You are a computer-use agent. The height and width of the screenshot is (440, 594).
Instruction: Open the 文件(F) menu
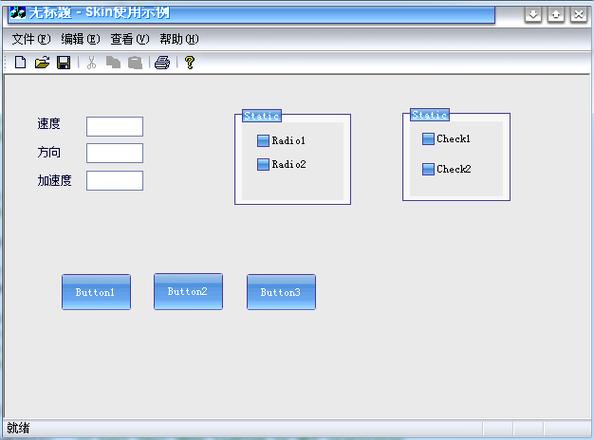pyautogui.click(x=31, y=39)
